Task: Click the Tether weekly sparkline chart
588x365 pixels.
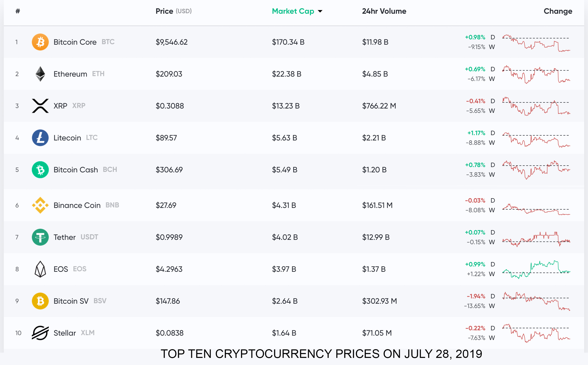Action: pyautogui.click(x=536, y=239)
